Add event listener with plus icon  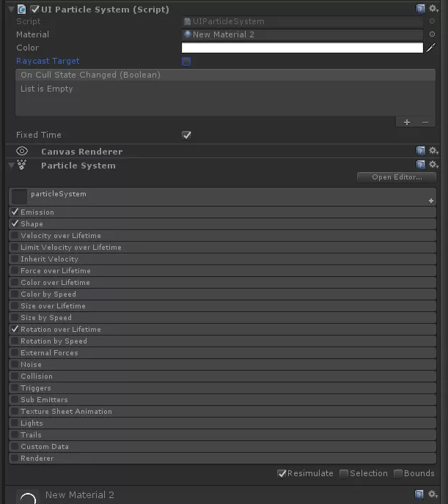pyautogui.click(x=407, y=122)
